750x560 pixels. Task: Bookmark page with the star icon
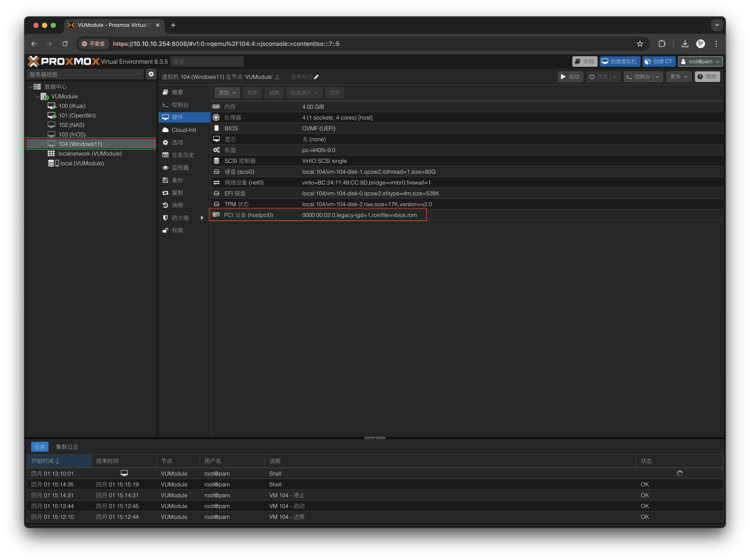(x=640, y=44)
